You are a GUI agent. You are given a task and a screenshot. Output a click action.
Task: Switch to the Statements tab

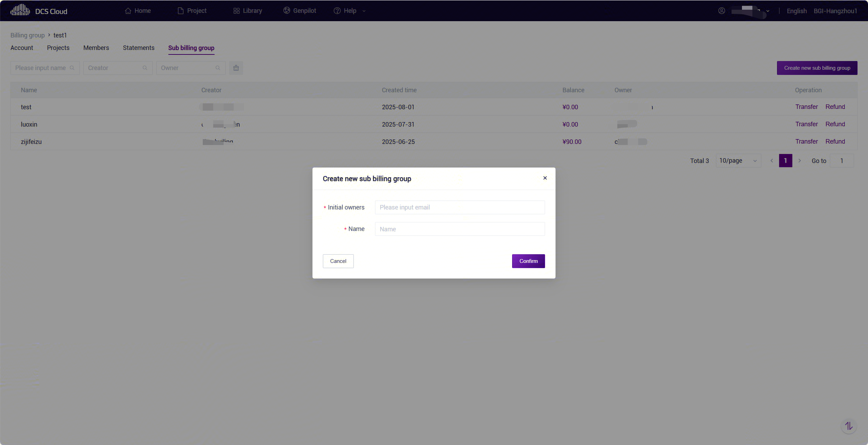point(139,48)
